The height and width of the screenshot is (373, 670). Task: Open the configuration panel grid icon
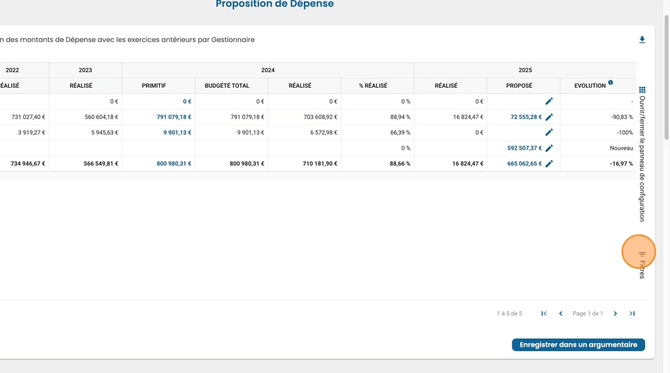tap(642, 90)
